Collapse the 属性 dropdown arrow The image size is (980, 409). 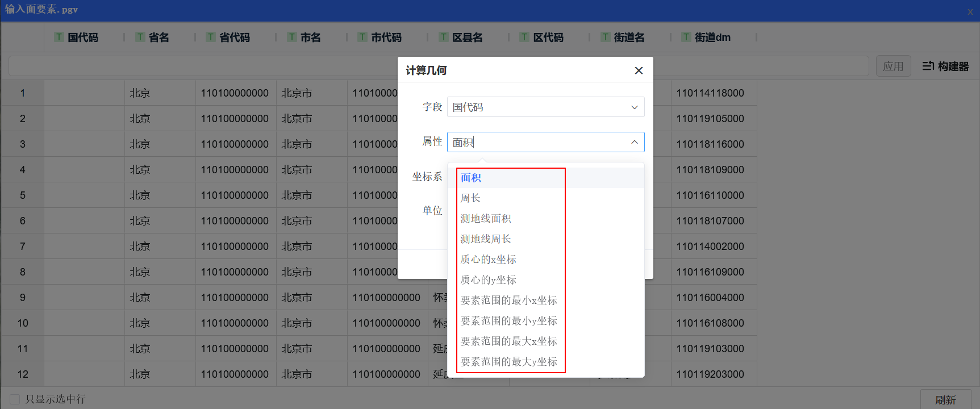pyautogui.click(x=634, y=142)
